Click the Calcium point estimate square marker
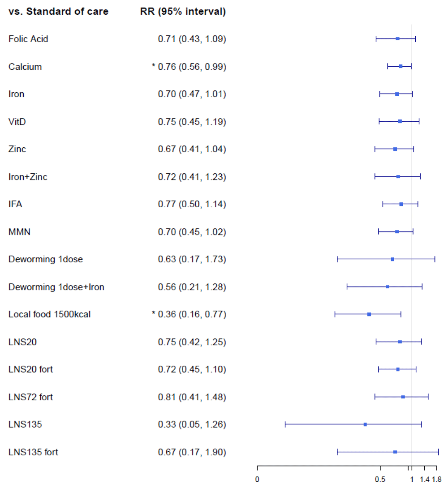Screen dimensions: 448x492 click(401, 66)
